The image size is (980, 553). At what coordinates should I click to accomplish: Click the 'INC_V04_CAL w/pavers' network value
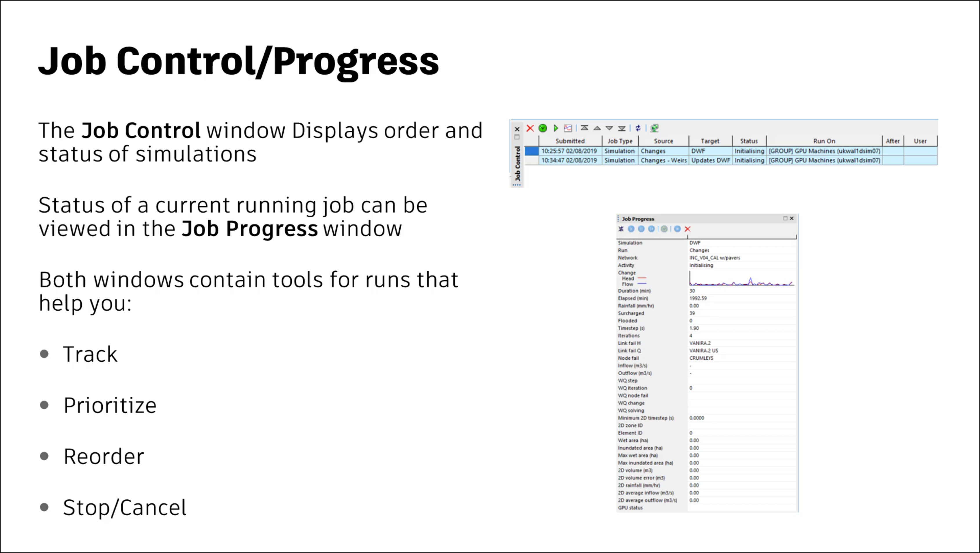click(x=714, y=258)
